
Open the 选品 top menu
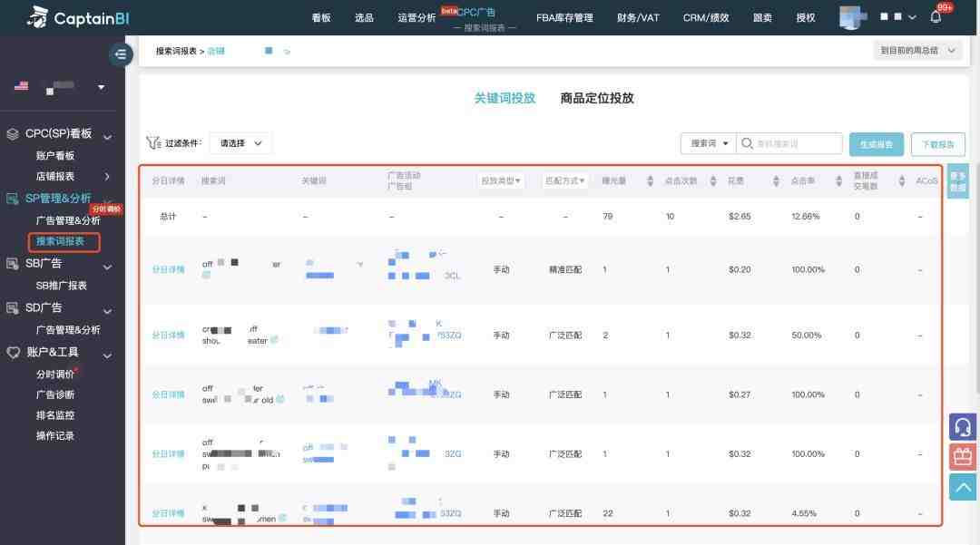(x=364, y=17)
